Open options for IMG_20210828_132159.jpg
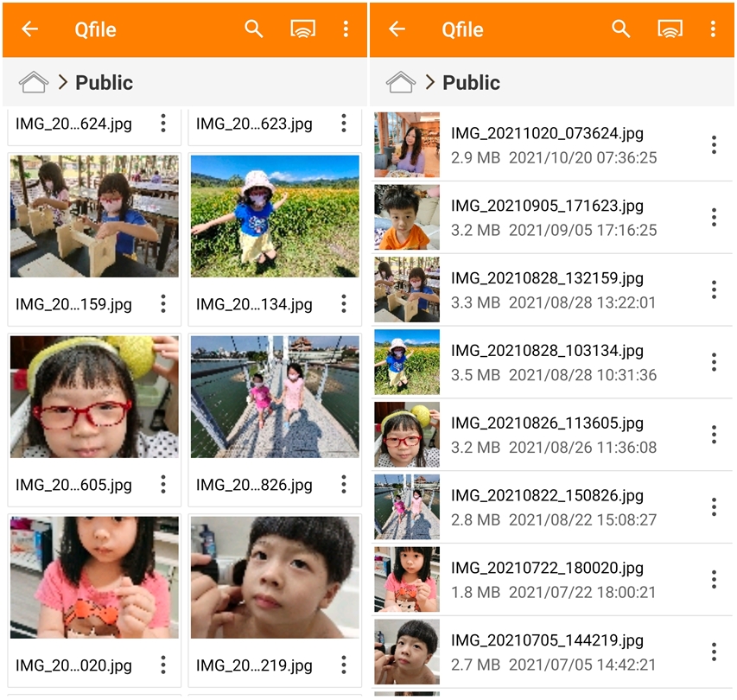Image resolution: width=737 pixels, height=700 pixels. [x=714, y=290]
